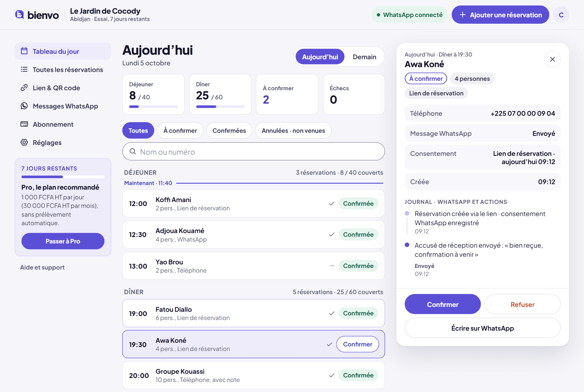Image resolution: width=584 pixels, height=392 pixels.
Task: Open the Aide et support link
Action: 42,267
